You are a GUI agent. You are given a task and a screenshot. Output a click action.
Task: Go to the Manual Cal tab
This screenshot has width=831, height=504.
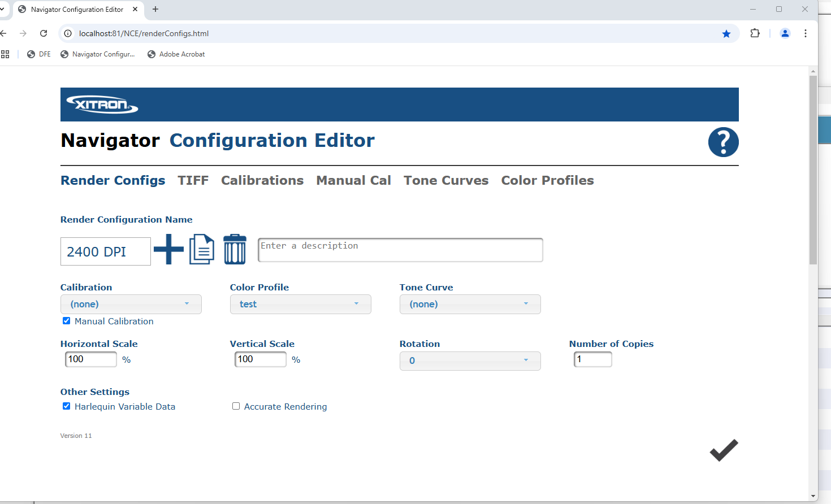[354, 180]
